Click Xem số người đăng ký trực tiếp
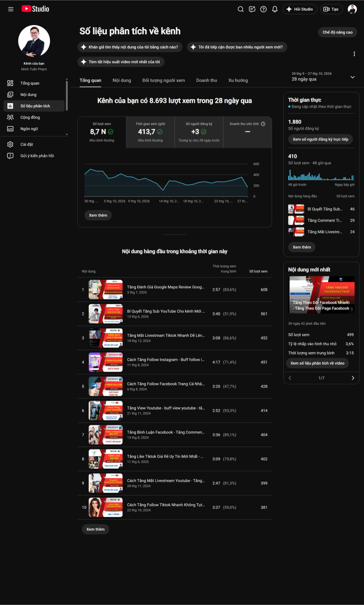This screenshot has width=364, height=605. (x=320, y=139)
